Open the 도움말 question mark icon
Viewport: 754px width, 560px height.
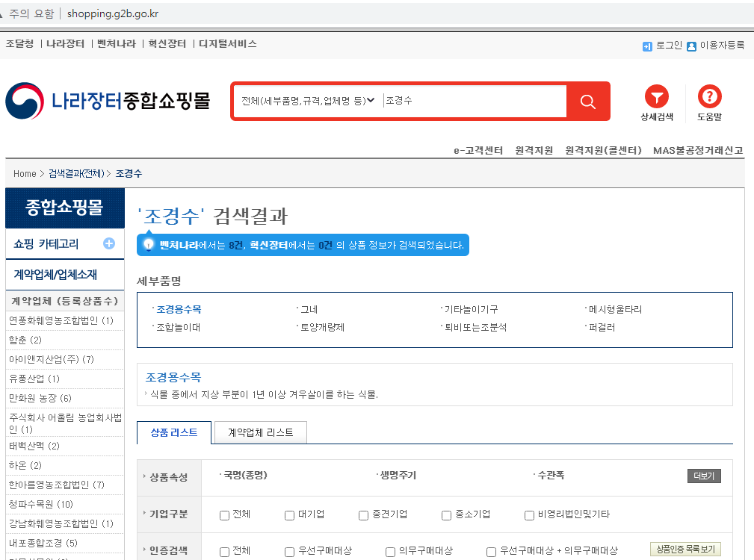point(709,96)
